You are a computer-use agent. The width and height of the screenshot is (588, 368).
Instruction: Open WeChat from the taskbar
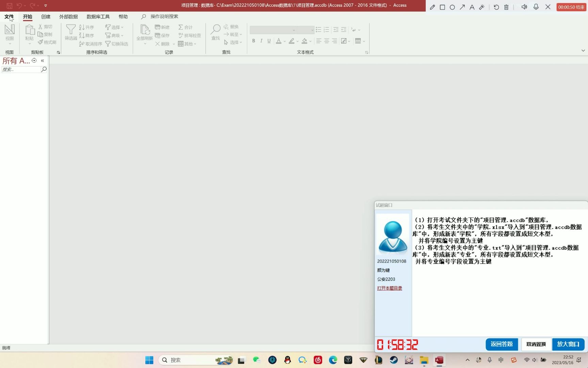click(257, 360)
